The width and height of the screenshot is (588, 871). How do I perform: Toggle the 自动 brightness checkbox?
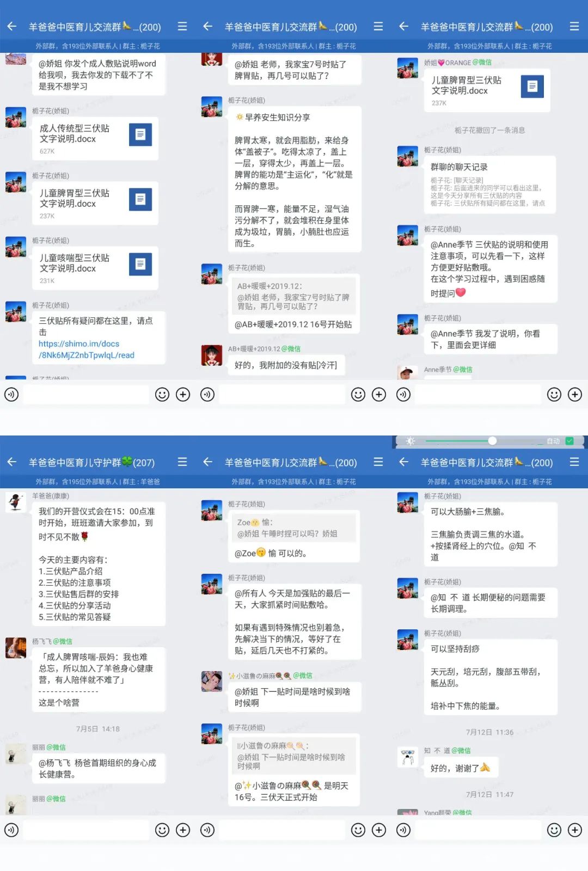569,441
